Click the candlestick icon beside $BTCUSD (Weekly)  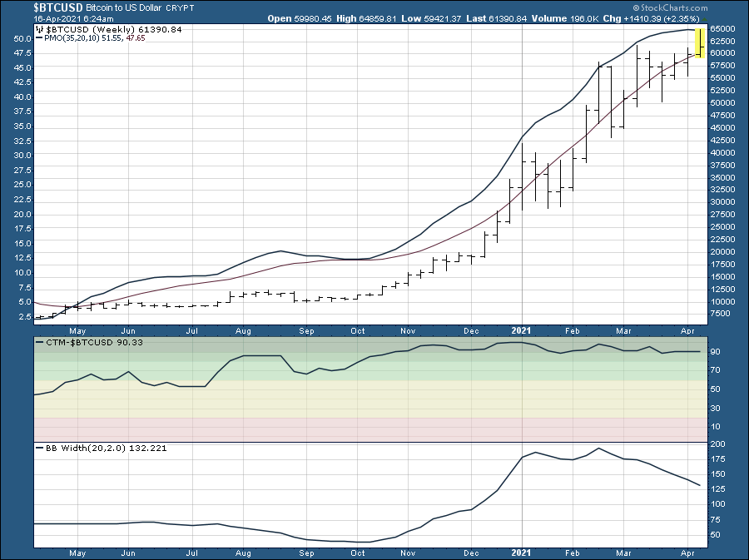click(40, 29)
